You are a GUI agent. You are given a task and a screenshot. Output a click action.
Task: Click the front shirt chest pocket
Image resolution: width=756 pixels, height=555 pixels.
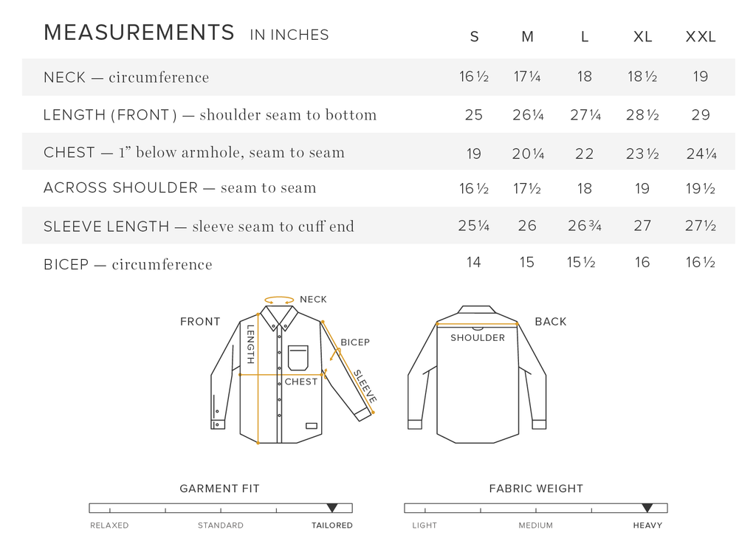[298, 357]
